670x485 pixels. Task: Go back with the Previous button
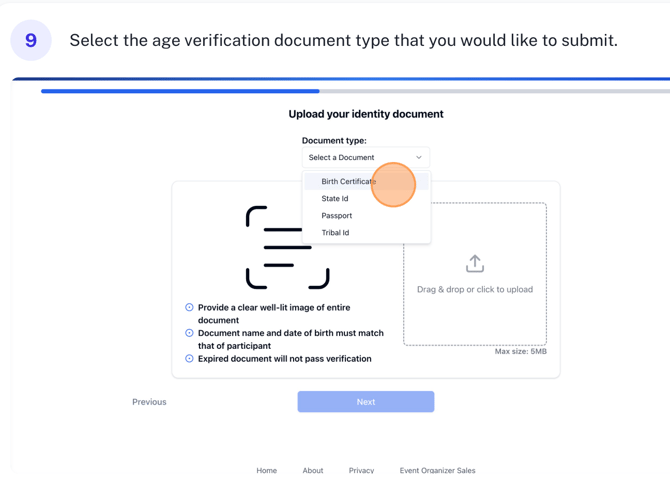pos(149,402)
